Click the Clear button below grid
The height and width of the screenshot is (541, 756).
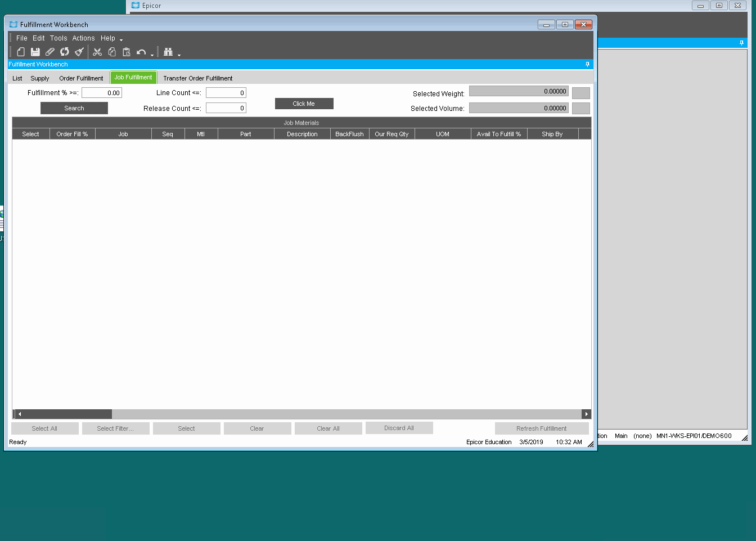[x=257, y=428]
